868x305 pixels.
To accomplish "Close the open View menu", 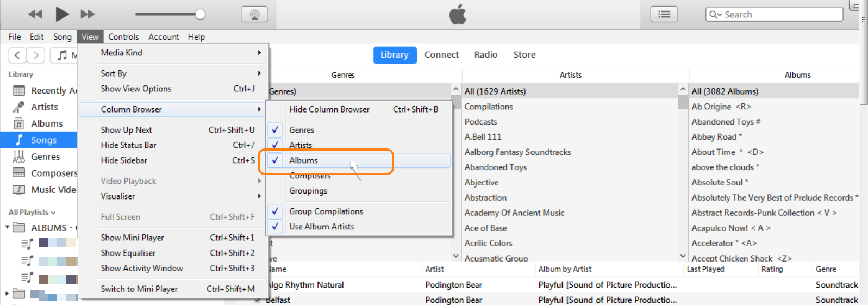I will point(90,37).
